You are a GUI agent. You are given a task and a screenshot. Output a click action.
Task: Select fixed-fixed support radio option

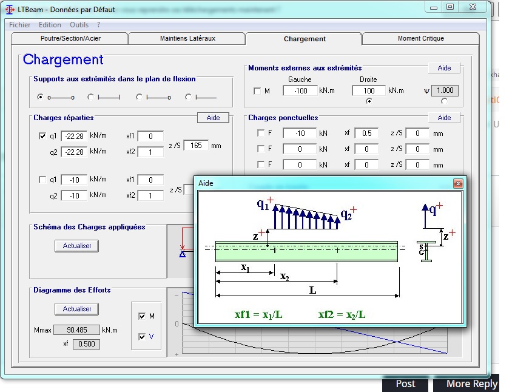(x=90, y=97)
